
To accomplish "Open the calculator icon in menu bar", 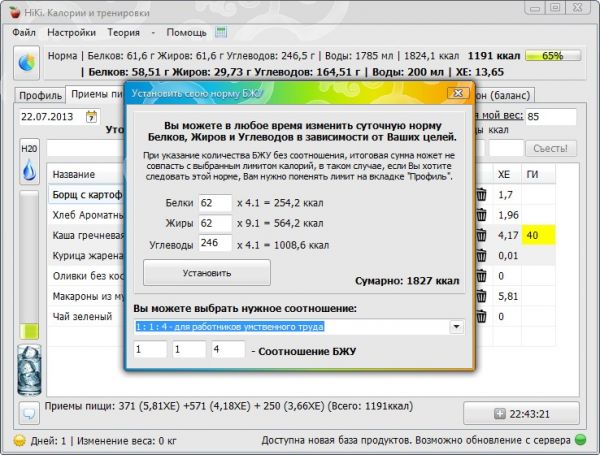I will coord(221,32).
